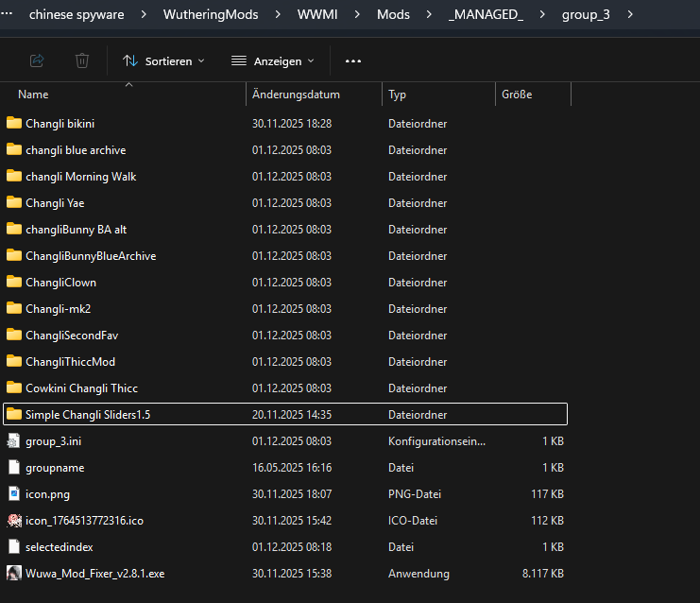Click the group_3 breadcrumb
The width and height of the screenshot is (700, 603).
(x=586, y=15)
